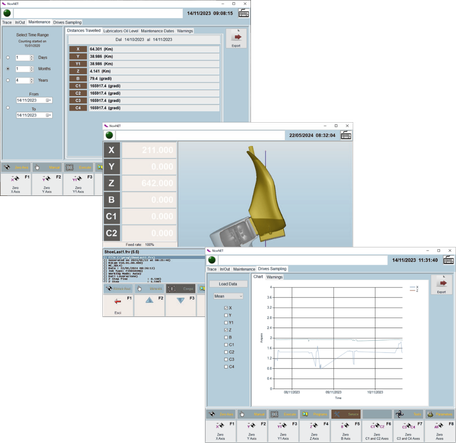Click the Export icon beside the chart
Image resolution: width=456 pixels, height=443 pixels.
[x=442, y=283]
